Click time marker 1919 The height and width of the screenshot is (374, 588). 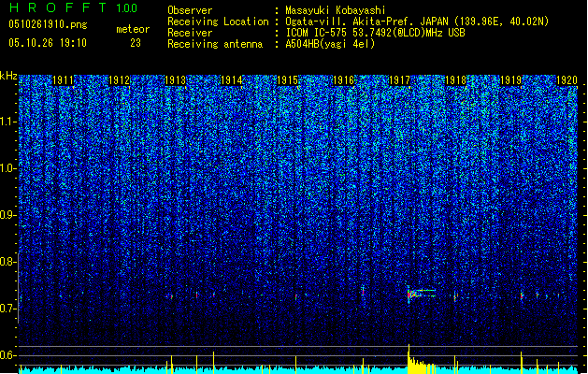tap(511, 80)
